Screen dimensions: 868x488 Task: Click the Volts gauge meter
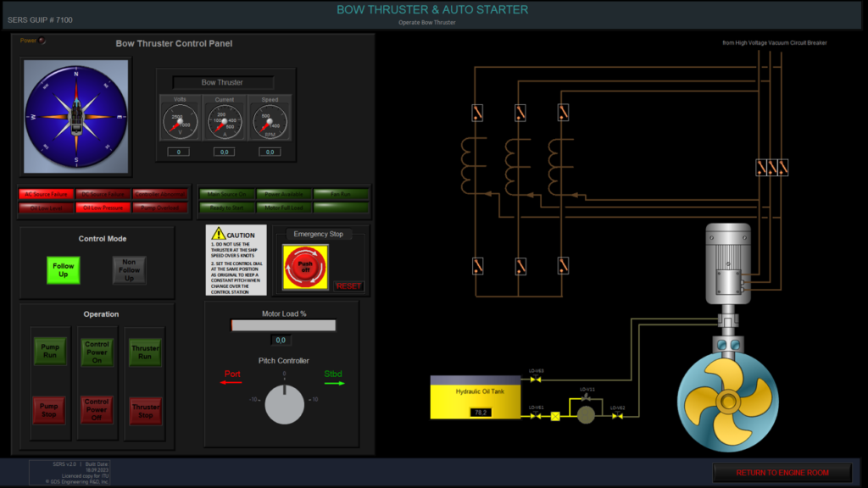coord(179,119)
